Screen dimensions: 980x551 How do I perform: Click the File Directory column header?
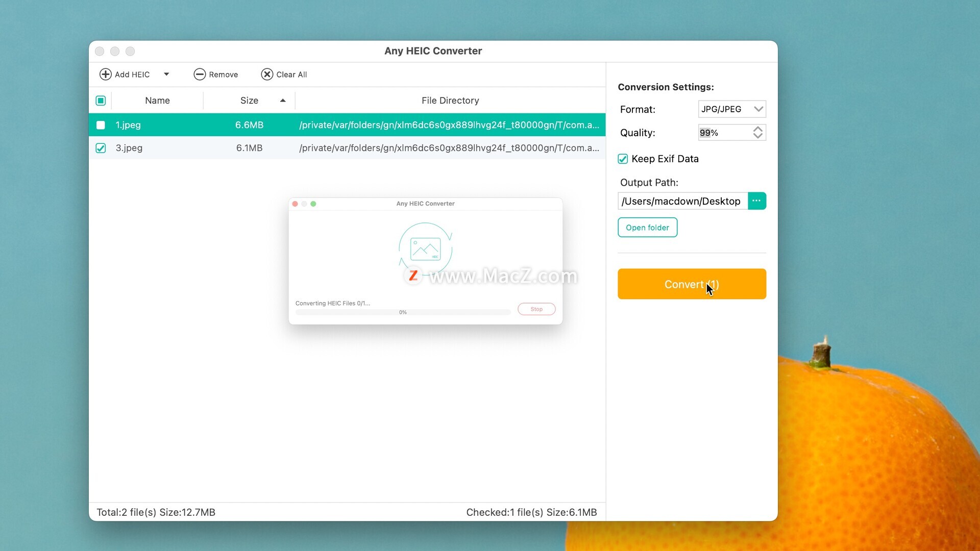[450, 101]
